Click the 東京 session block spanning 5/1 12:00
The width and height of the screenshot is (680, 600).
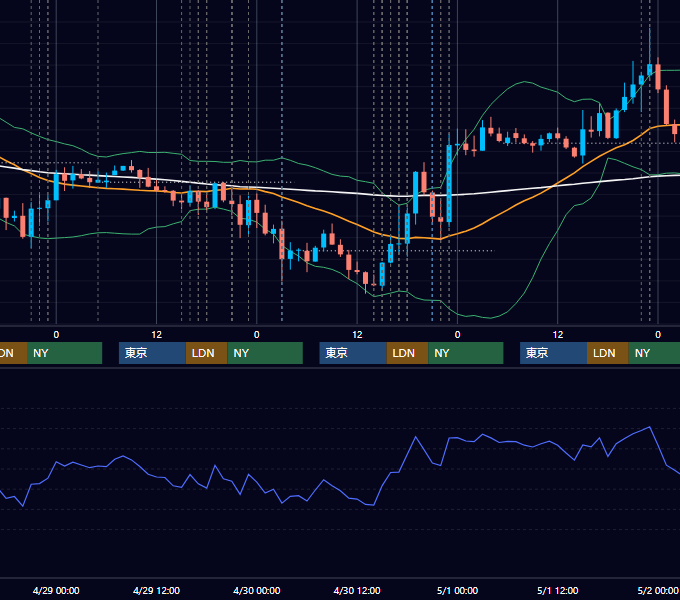click(553, 353)
